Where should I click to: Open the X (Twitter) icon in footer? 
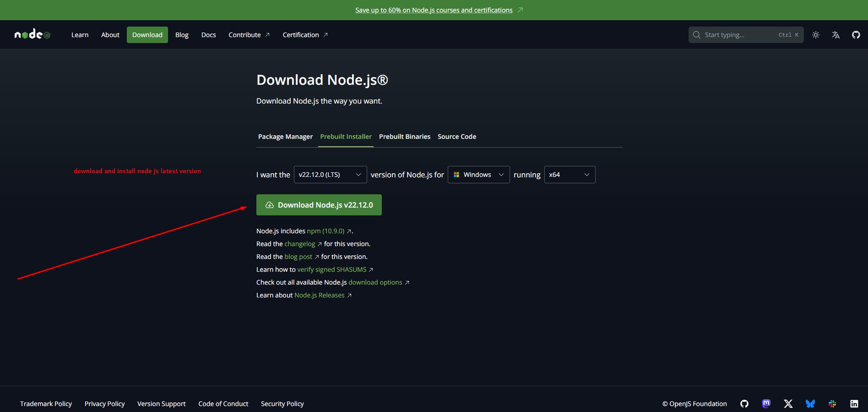pyautogui.click(x=788, y=404)
